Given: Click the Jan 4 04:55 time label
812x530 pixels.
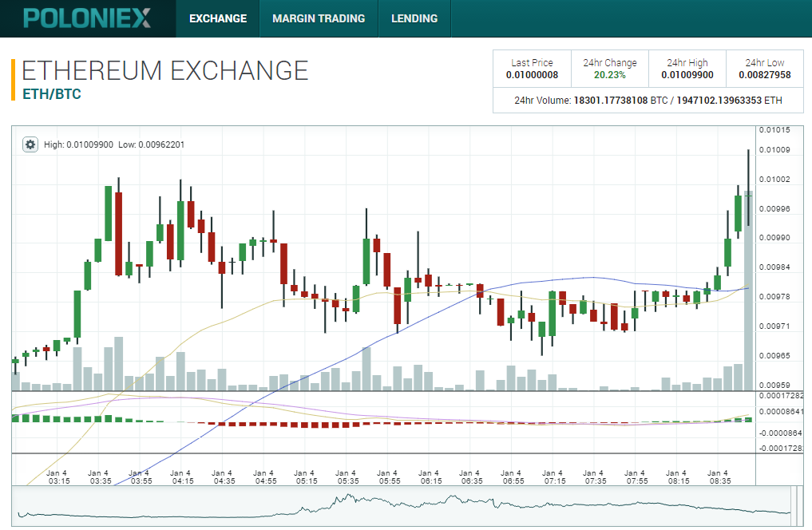Looking at the screenshot, I should point(265,477).
